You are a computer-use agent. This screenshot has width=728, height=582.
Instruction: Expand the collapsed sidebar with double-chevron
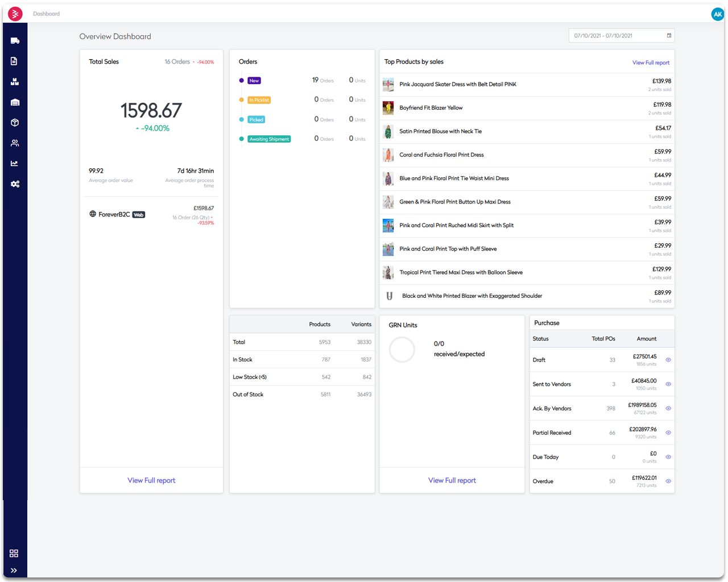tap(14, 571)
